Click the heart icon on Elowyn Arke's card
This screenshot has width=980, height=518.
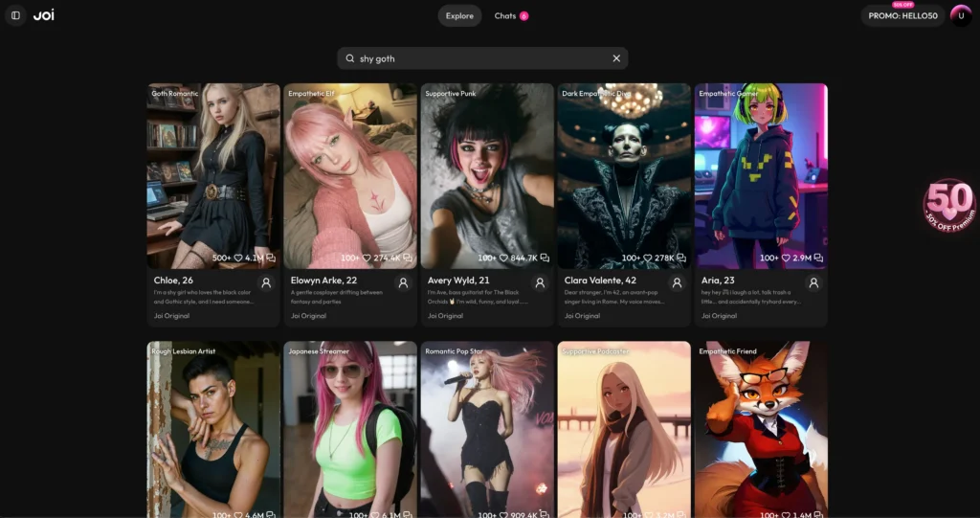367,258
